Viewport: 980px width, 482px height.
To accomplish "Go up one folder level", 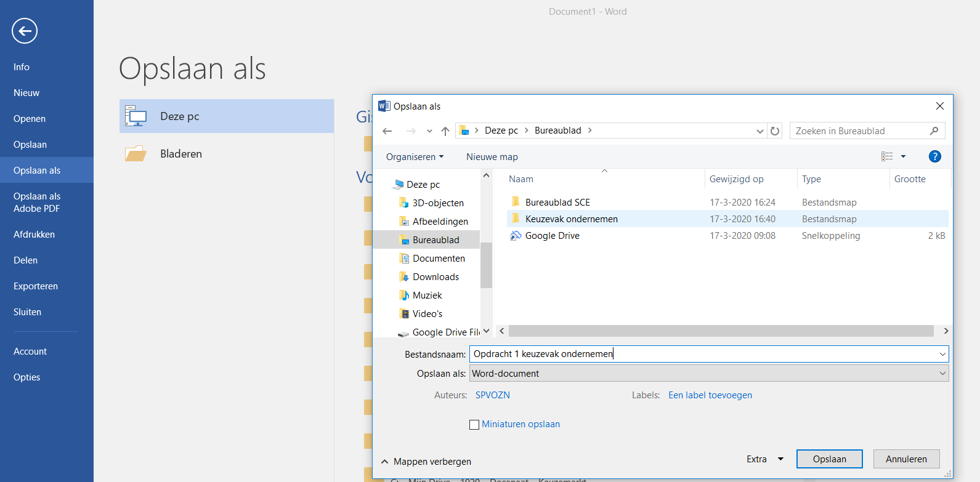I will coord(445,131).
